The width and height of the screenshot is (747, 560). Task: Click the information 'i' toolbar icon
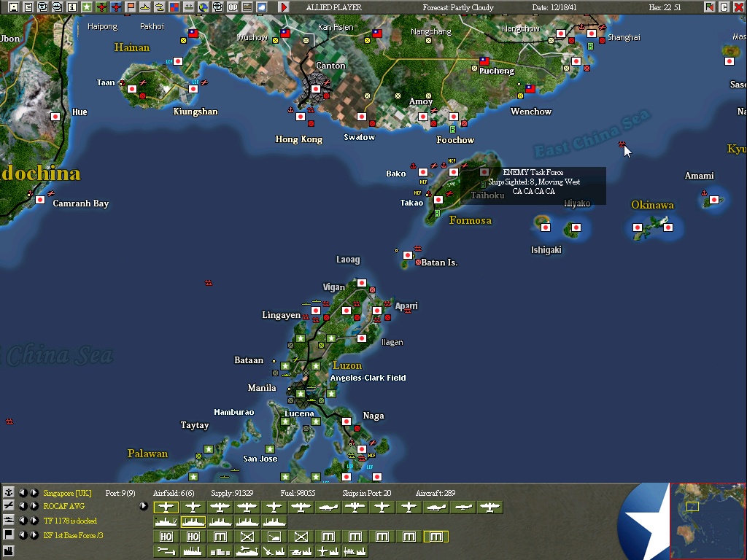tap(72, 7)
